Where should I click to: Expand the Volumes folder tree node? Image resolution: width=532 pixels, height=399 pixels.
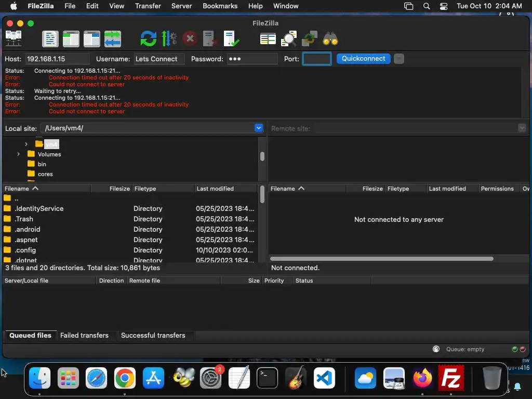(18, 154)
